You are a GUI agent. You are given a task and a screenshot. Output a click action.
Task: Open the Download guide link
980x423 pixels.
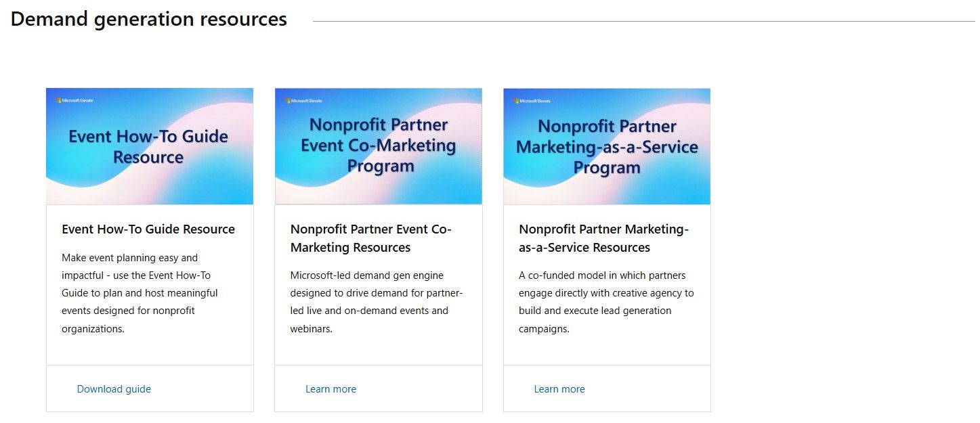point(113,389)
